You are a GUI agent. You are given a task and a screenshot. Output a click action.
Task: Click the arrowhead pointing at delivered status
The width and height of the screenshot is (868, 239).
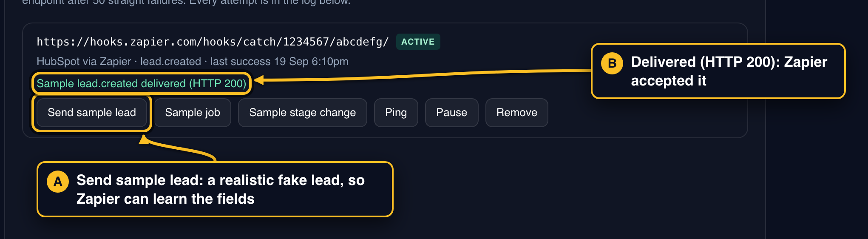coord(259,80)
